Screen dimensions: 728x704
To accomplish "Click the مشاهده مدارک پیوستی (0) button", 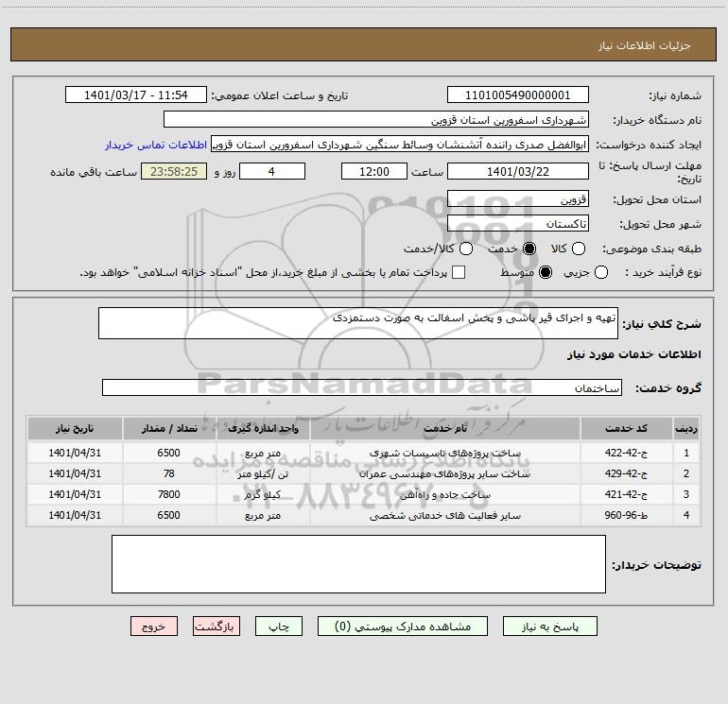I will pos(403,627).
